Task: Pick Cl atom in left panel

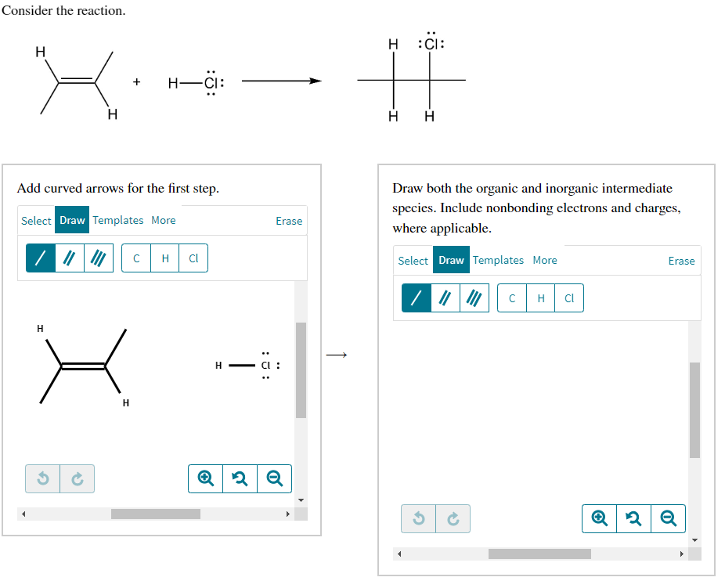Action: pos(193,258)
